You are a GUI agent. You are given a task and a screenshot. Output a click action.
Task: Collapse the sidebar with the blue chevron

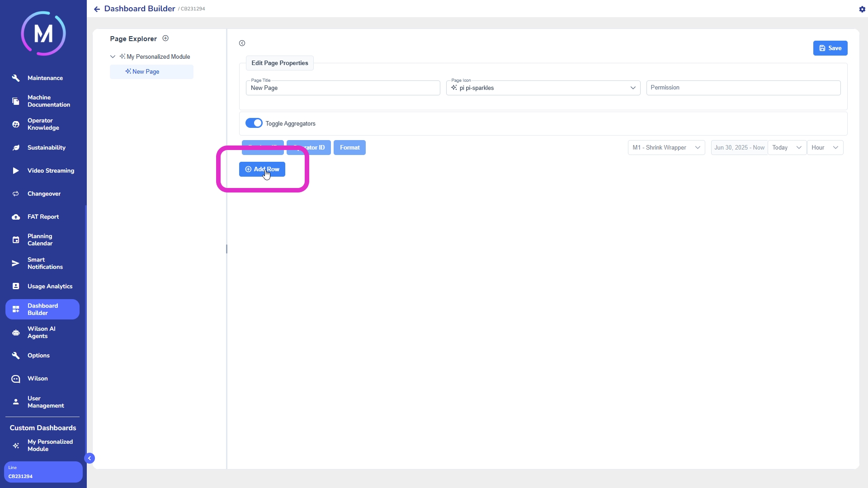[x=90, y=458]
